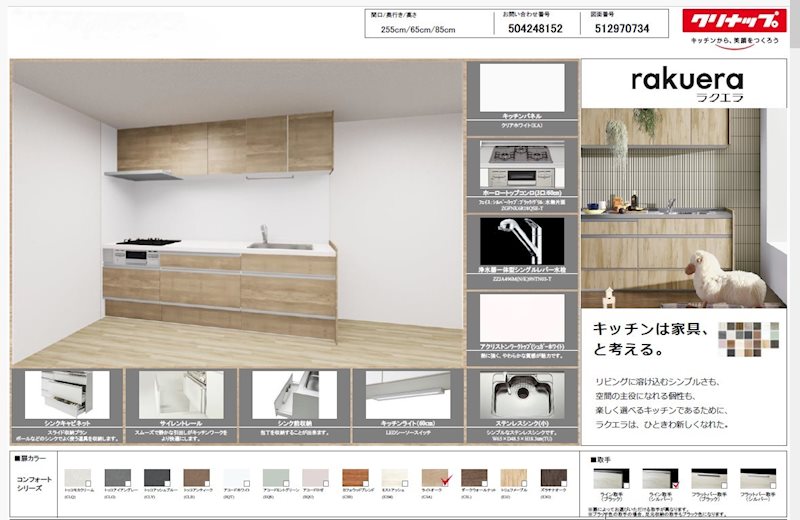Check the フラットバー取手(ブラック) checkbox

click(724, 485)
